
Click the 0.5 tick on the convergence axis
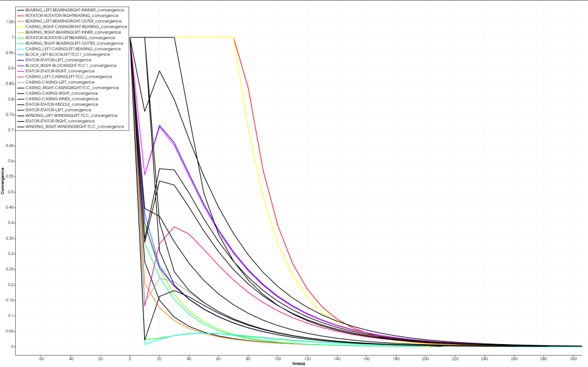point(8,192)
